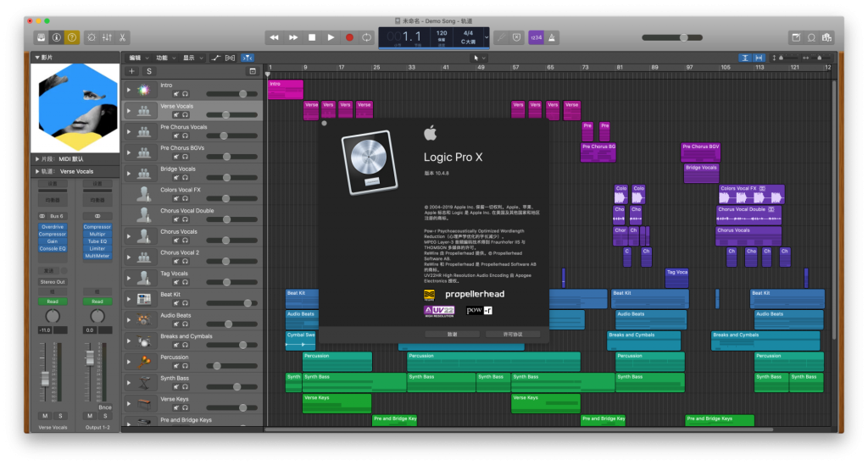868x465 pixels.
Task: Expand the Verse Vocals track stack
Action: (129, 111)
